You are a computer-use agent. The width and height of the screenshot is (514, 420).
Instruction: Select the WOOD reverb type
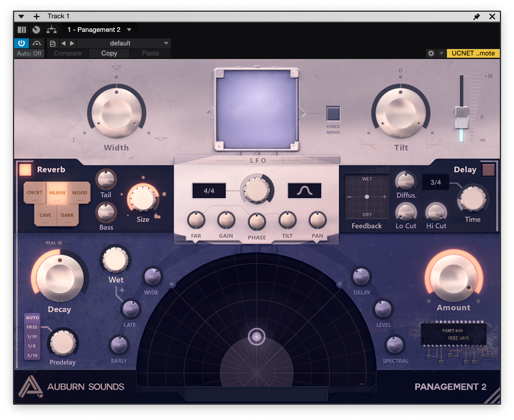(x=80, y=193)
